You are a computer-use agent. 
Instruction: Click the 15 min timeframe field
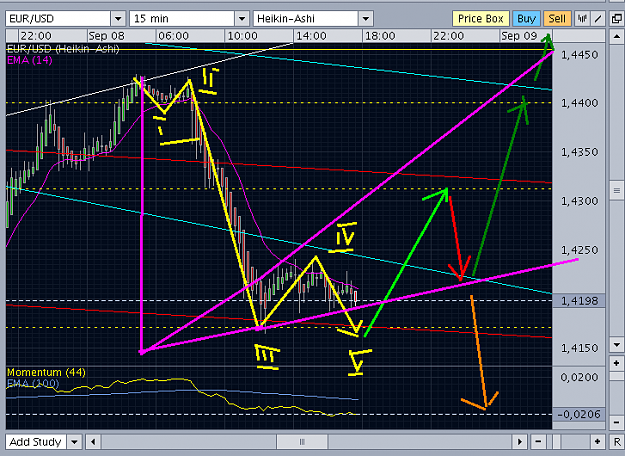click(182, 19)
